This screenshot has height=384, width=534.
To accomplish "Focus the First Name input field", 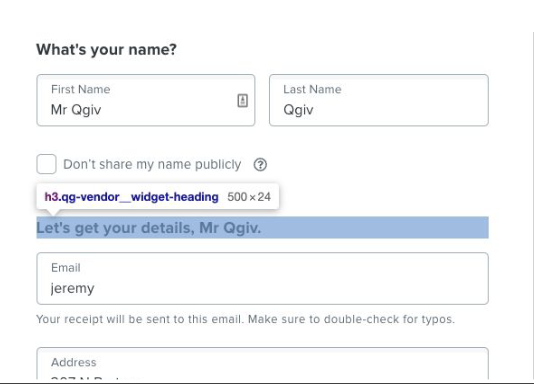I will pyautogui.click(x=146, y=100).
